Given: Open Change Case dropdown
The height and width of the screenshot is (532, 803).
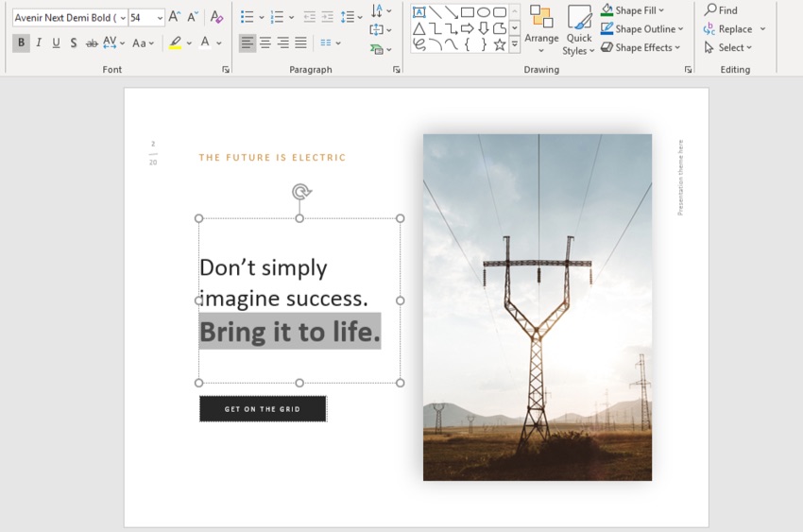Looking at the screenshot, I should [x=143, y=43].
